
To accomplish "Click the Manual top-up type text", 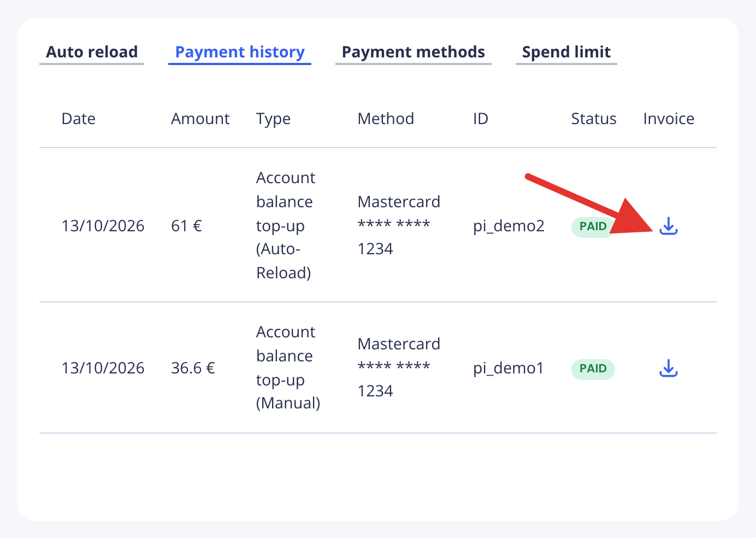I will click(288, 367).
